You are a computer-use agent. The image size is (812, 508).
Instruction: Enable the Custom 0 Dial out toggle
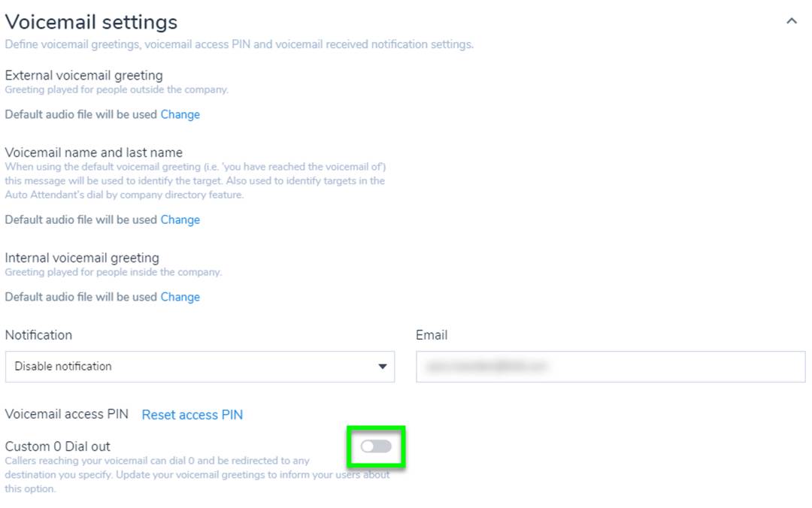tap(376, 447)
